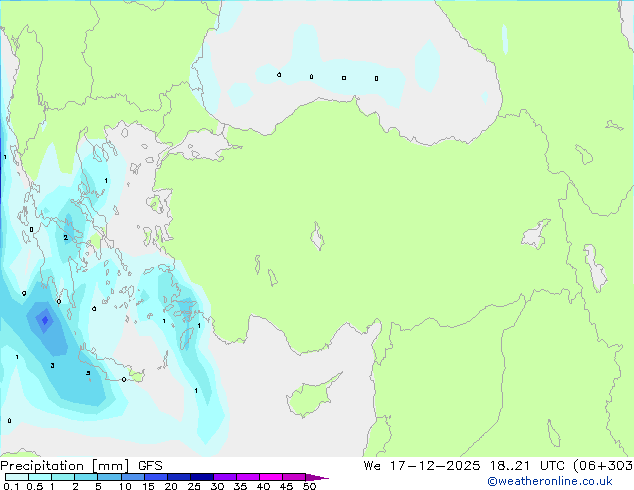Select the 40–45 mm magenta legend swatch
Image resolution: width=634 pixels, height=490 pixels.
271,477
